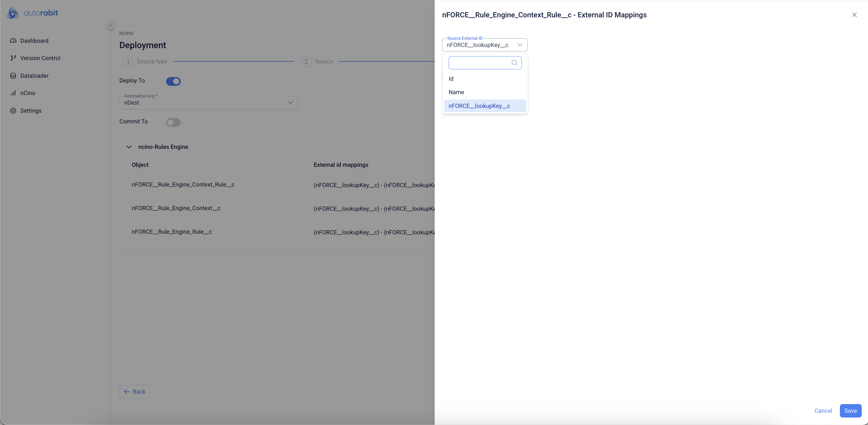Select the Id option in list
868x425 pixels.
coord(451,79)
